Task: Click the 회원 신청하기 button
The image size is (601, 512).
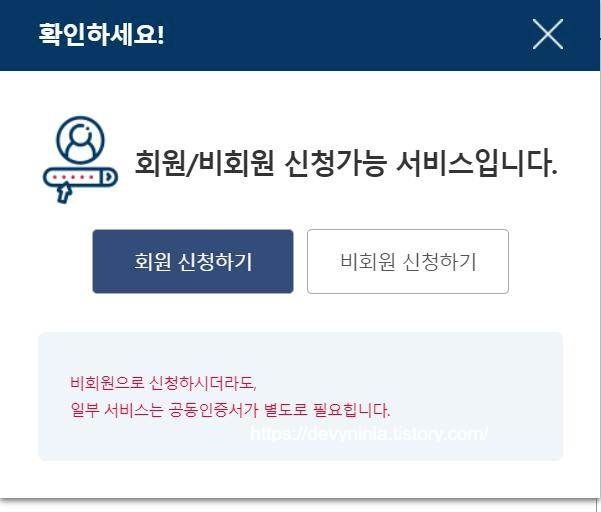Action: (193, 261)
